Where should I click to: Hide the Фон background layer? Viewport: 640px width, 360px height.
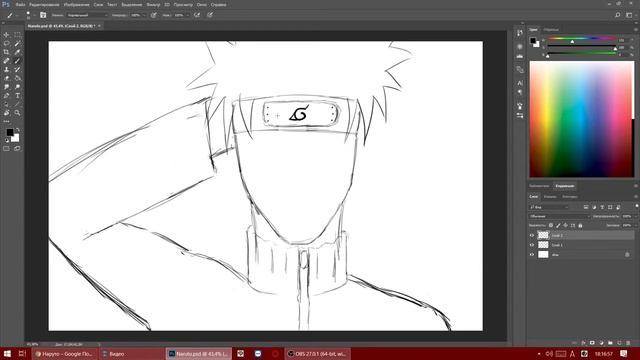(x=532, y=255)
